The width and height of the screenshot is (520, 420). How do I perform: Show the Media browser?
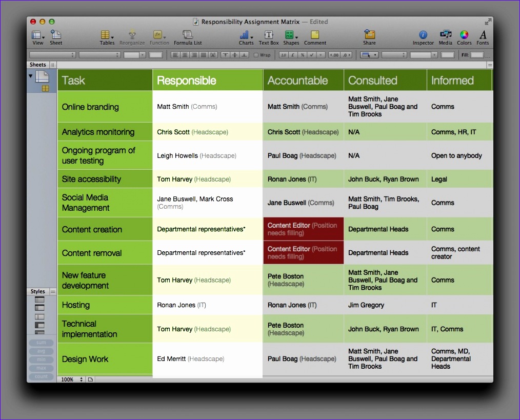(x=445, y=37)
